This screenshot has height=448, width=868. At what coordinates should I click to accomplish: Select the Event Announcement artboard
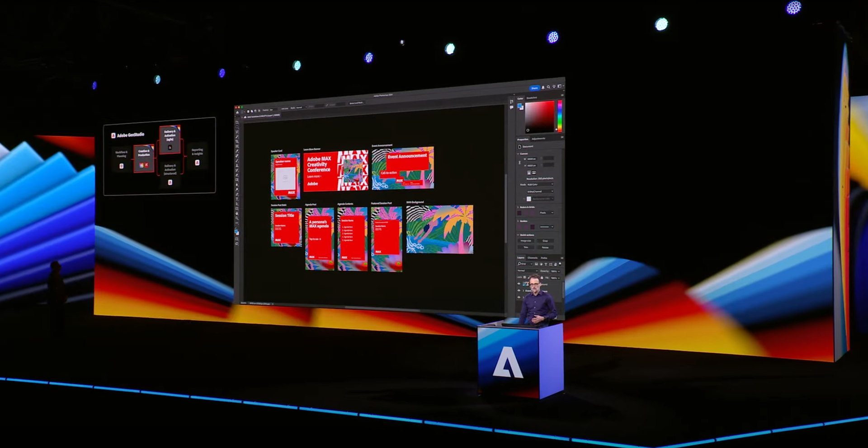tap(403, 168)
